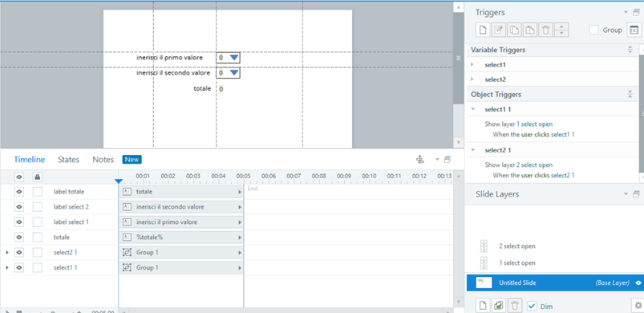This screenshot has width=644, height=313.
Task: Undock the Slide Layers panel
Action: tap(636, 194)
